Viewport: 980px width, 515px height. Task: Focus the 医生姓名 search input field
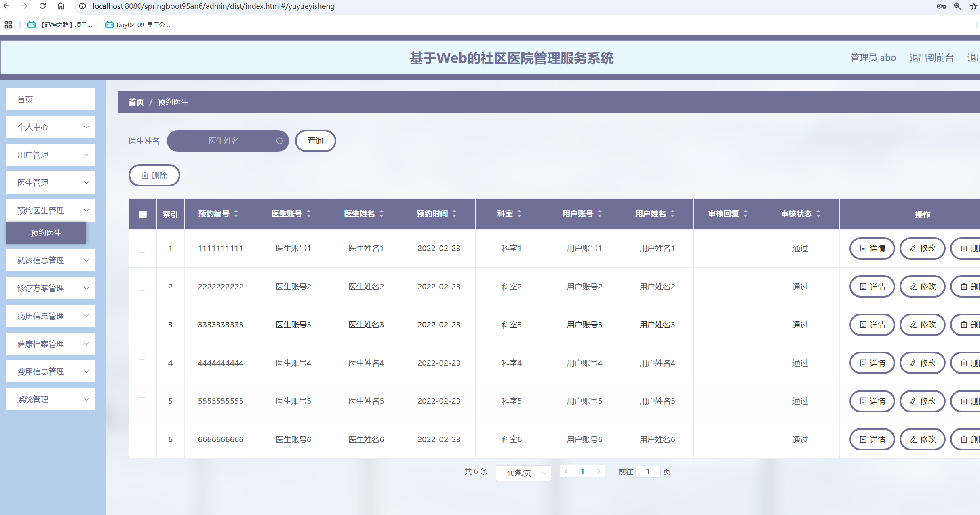click(x=228, y=141)
